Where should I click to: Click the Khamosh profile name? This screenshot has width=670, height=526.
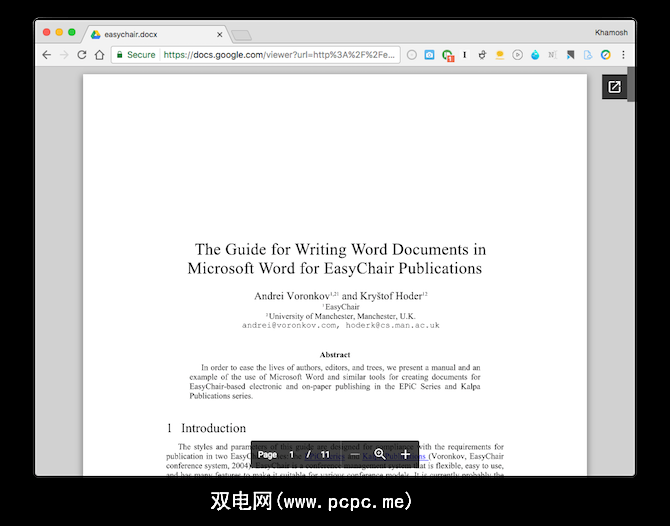coord(611,32)
